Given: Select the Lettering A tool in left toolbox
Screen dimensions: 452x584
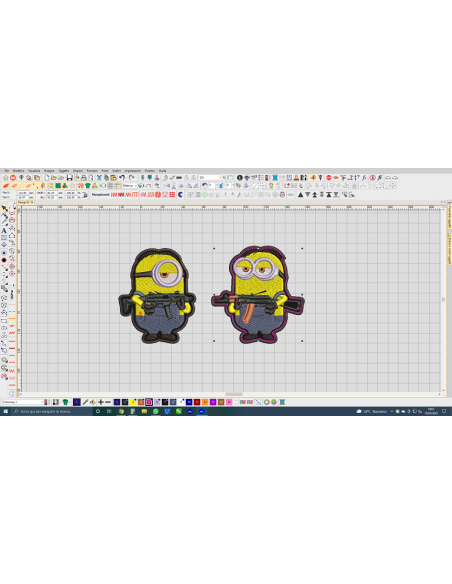Looking at the screenshot, I should pyautogui.click(x=4, y=231).
